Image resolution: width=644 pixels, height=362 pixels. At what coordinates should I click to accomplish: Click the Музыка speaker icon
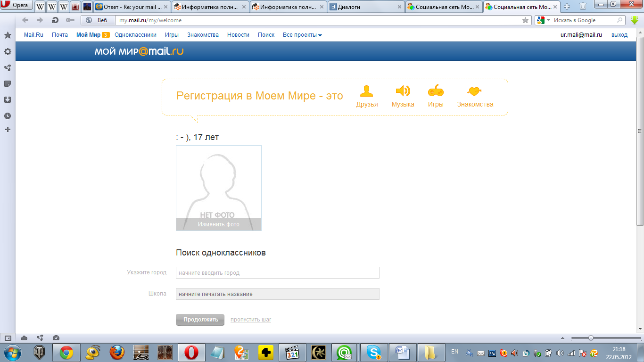(403, 91)
